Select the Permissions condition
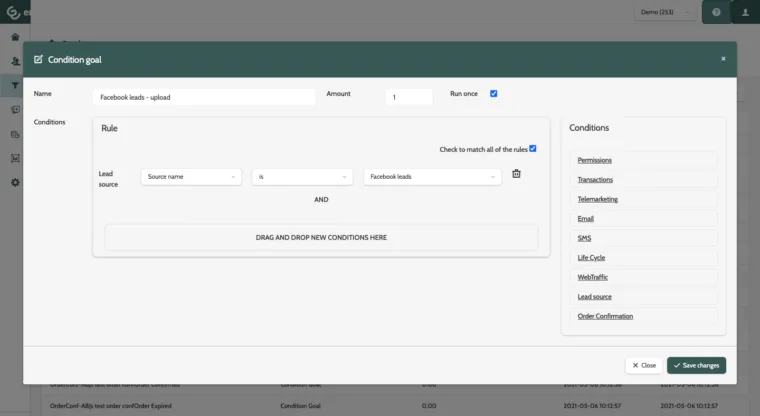 point(594,160)
